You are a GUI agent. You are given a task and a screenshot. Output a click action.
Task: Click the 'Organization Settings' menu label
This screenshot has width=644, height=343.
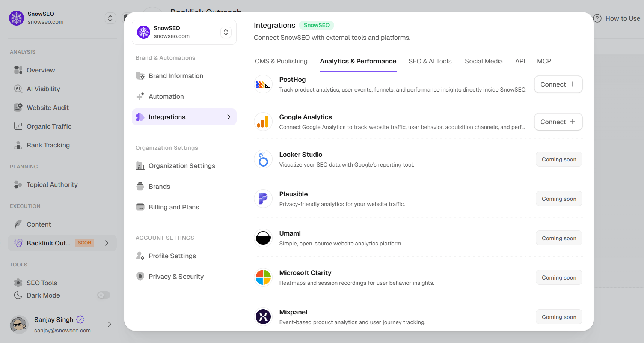pyautogui.click(x=182, y=166)
